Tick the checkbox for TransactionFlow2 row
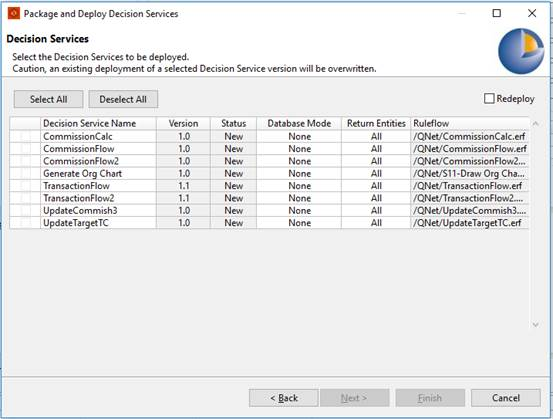 25,198
